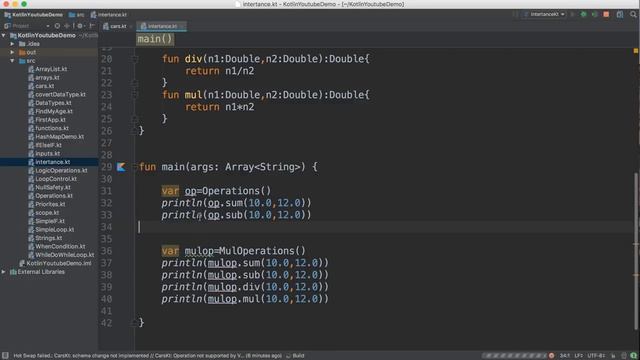Collapse the KotlinYoutubeDemo project root
The height and width of the screenshot is (360, 640).
click(x=4, y=36)
